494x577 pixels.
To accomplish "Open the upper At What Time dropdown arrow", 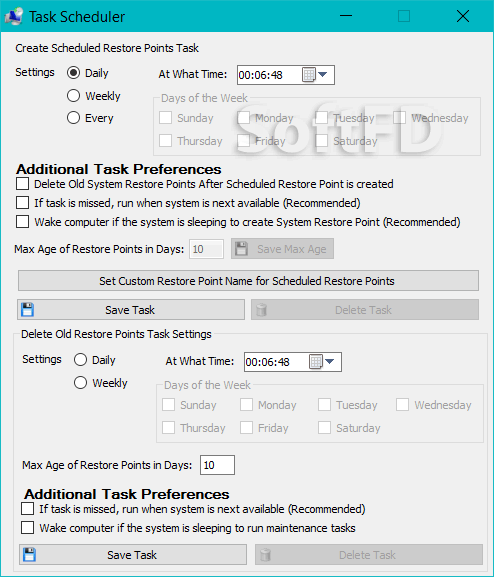I will tap(323, 75).
